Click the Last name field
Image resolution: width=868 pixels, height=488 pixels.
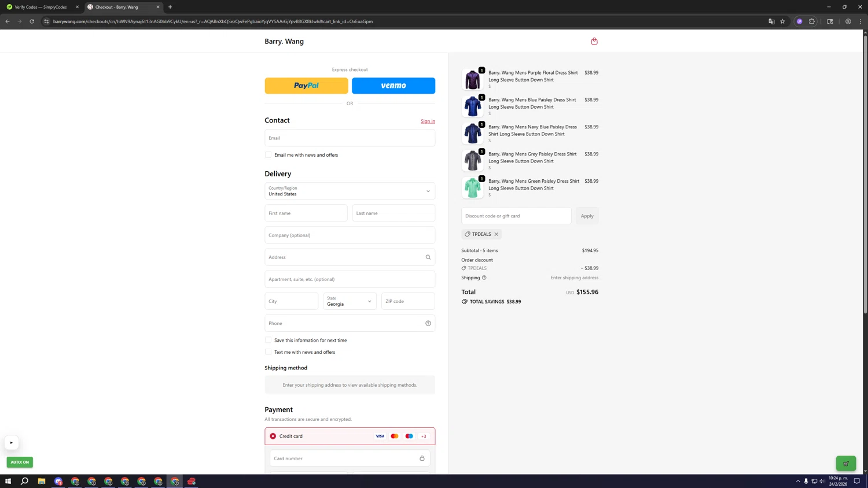[393, 213]
